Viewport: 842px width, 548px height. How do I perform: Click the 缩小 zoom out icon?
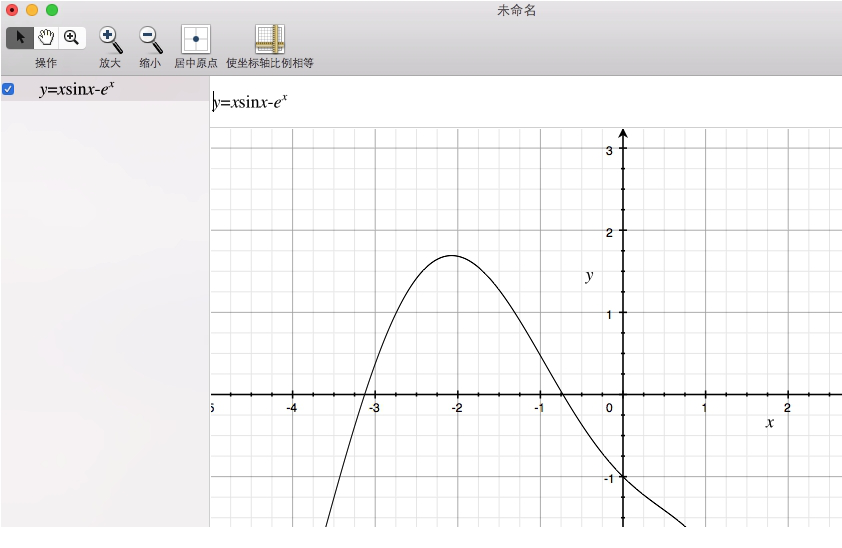tap(150, 39)
